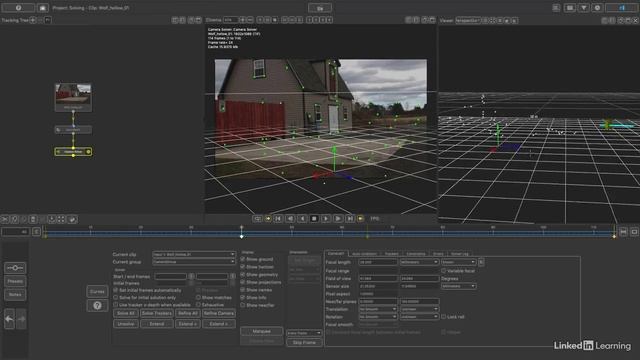Select the clip input node thumbnail
The image size is (640, 360).
tap(73, 97)
